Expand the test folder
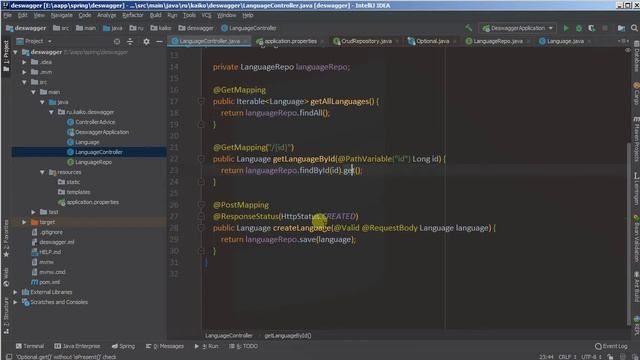640x360 pixels. click(x=33, y=212)
